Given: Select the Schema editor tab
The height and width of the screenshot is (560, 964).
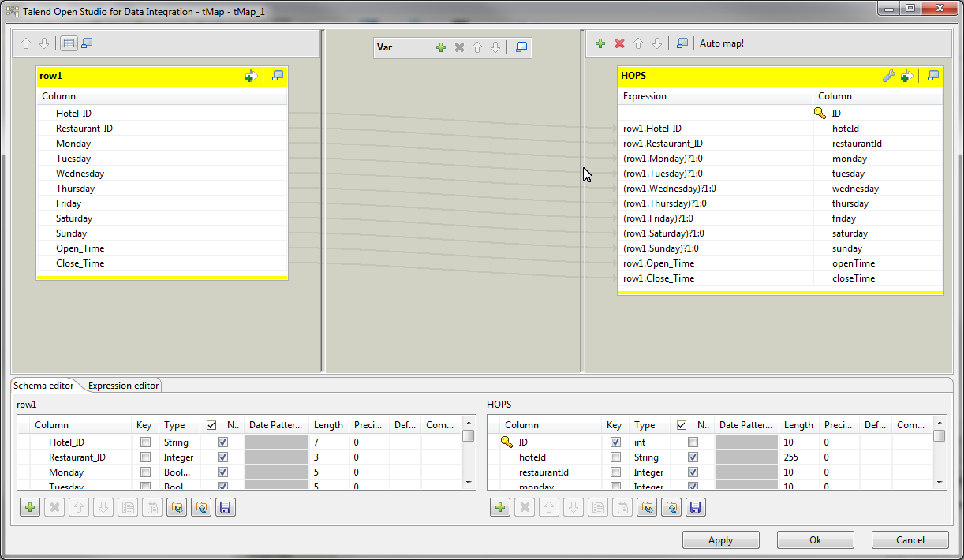Looking at the screenshot, I should pyautogui.click(x=43, y=386).
